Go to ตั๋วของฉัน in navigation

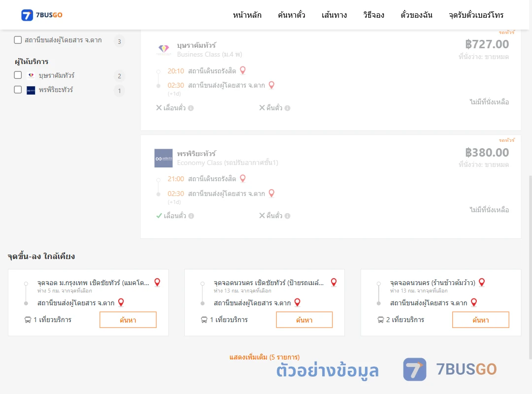[416, 15]
